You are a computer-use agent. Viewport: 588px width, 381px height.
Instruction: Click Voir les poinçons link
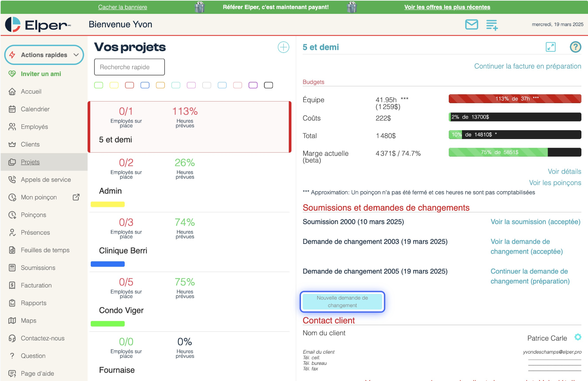(x=555, y=183)
